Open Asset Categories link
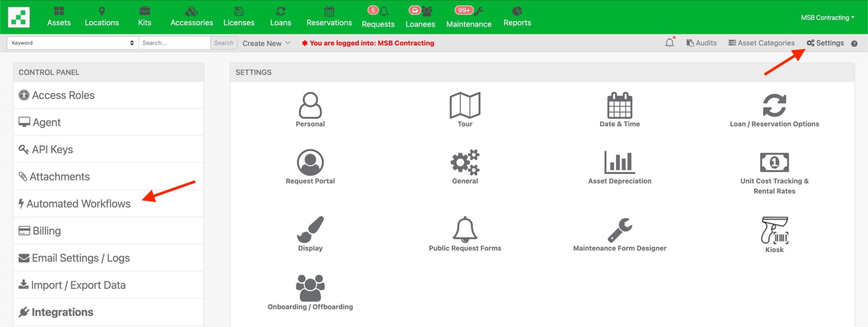Viewport: 868px width, 327px height. click(762, 43)
